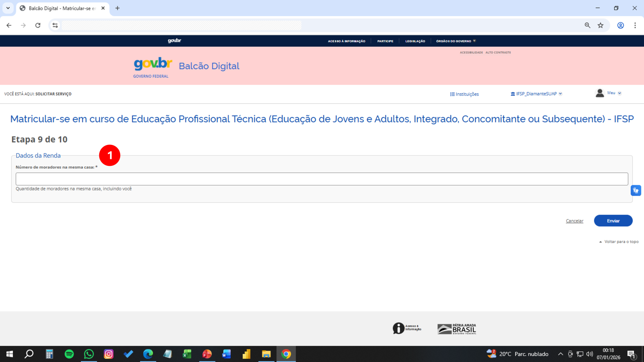644x362 pixels.
Task: Click the Enviar button
Action: [613, 221]
